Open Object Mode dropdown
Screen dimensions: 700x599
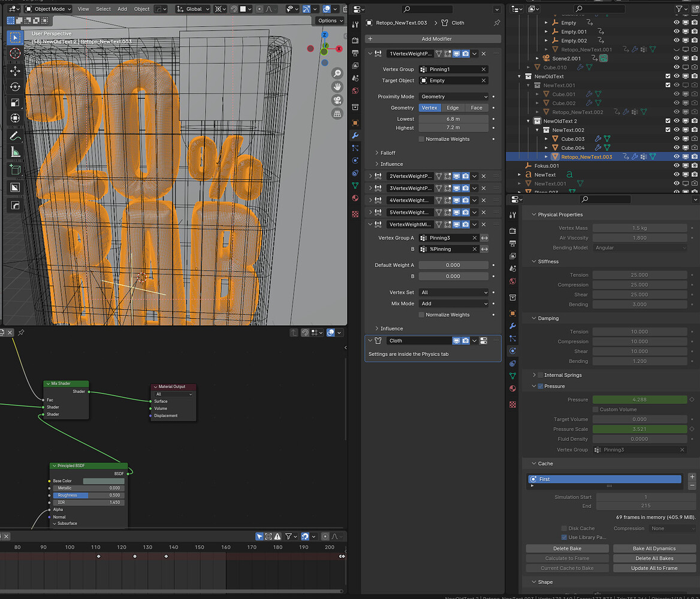48,9
